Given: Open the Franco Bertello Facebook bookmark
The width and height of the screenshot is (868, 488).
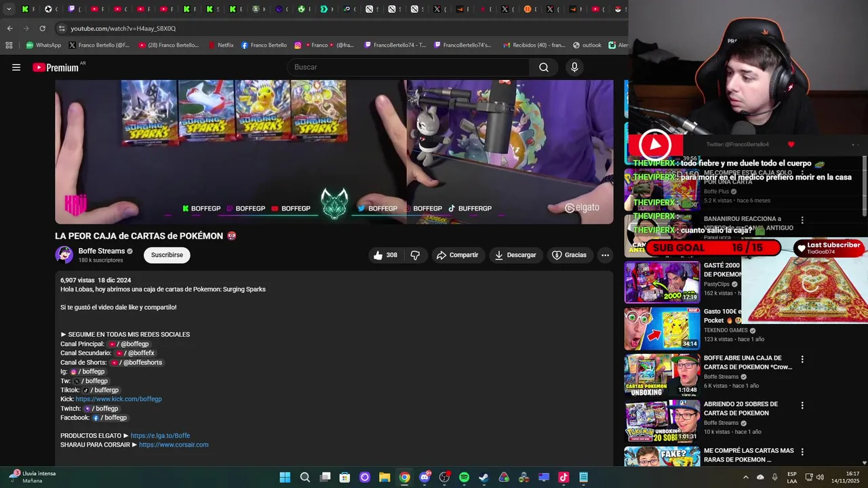Looking at the screenshot, I should [x=264, y=45].
